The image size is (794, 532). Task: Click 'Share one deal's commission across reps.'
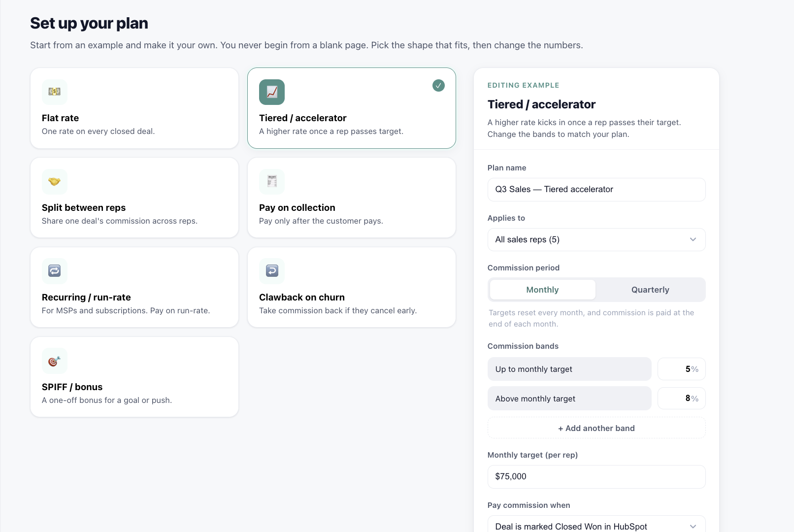(x=120, y=221)
